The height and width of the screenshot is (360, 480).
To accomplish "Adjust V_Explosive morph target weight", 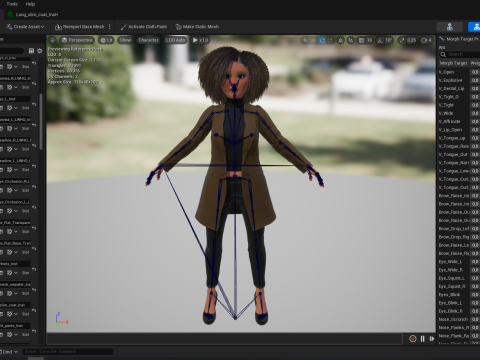I will click(x=475, y=80).
